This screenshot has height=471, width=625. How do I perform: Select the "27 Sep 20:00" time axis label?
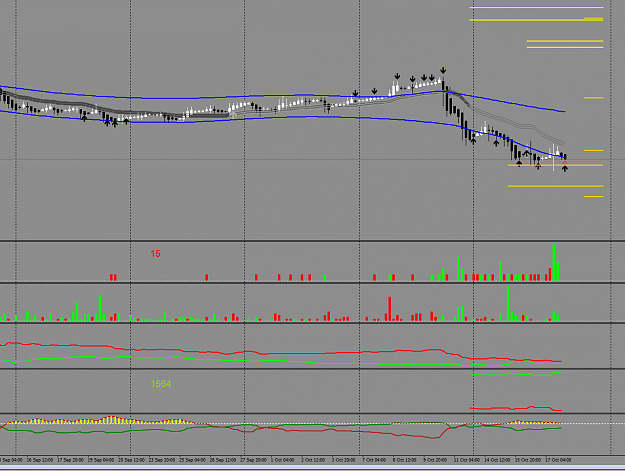click(x=254, y=460)
